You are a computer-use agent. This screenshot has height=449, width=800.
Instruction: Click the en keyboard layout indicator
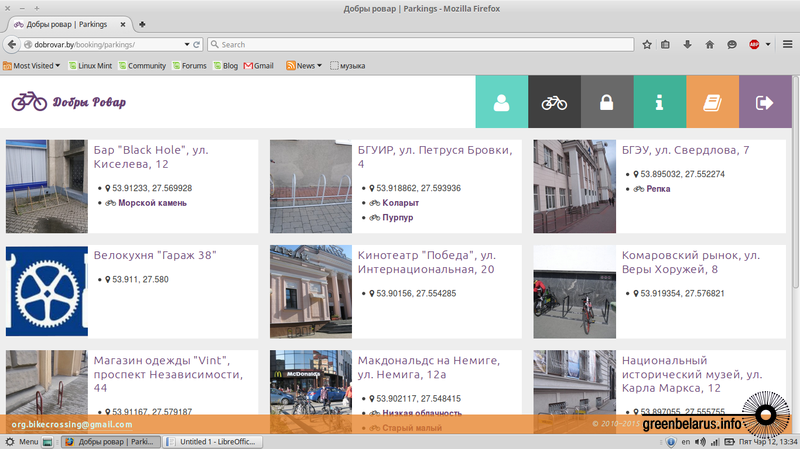pos(685,441)
